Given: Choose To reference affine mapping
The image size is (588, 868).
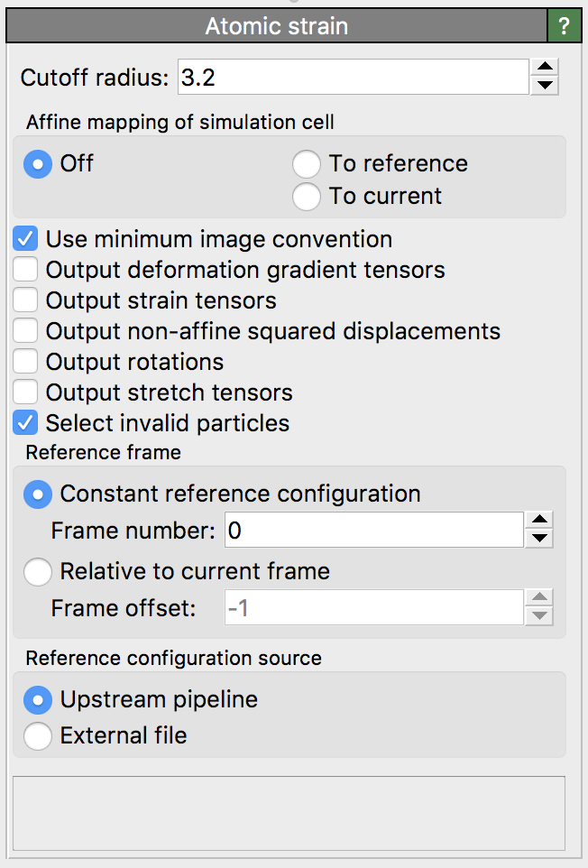Looking at the screenshot, I should tap(307, 164).
